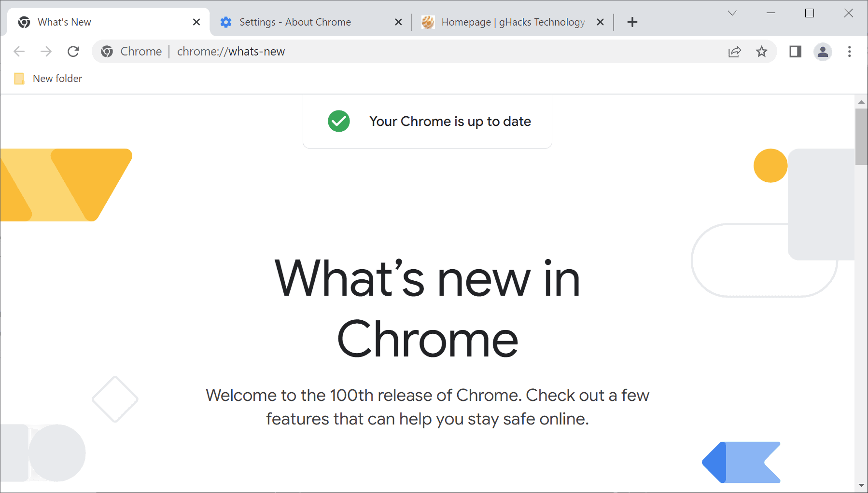Open the New folder bookmark

point(48,79)
